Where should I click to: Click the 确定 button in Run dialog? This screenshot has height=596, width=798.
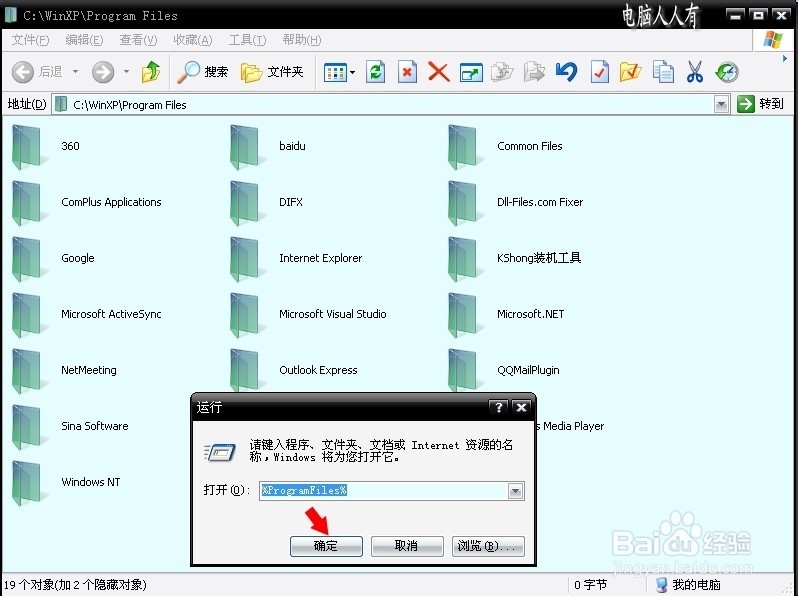(x=326, y=546)
